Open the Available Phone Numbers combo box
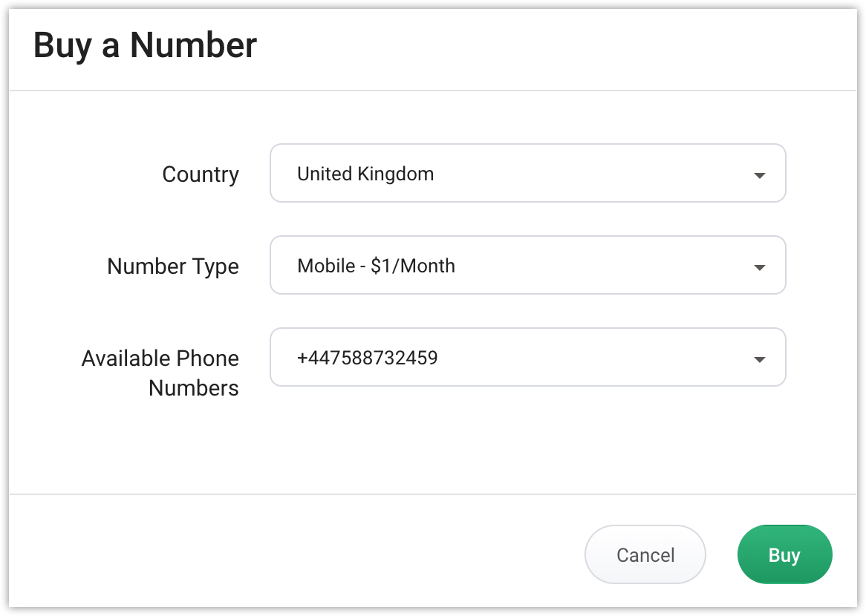The width and height of the screenshot is (866, 616). 527,357
